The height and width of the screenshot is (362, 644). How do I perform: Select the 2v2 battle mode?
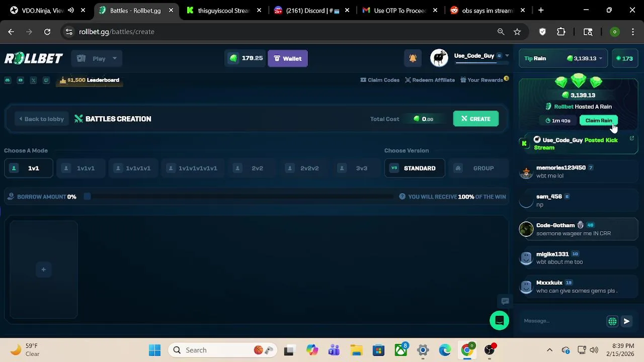252,168
